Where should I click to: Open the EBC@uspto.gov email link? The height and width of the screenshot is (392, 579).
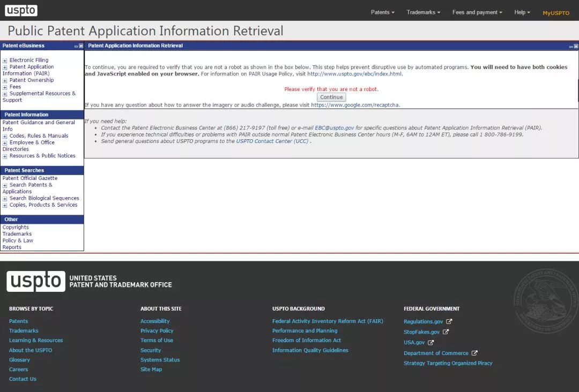tap(334, 128)
